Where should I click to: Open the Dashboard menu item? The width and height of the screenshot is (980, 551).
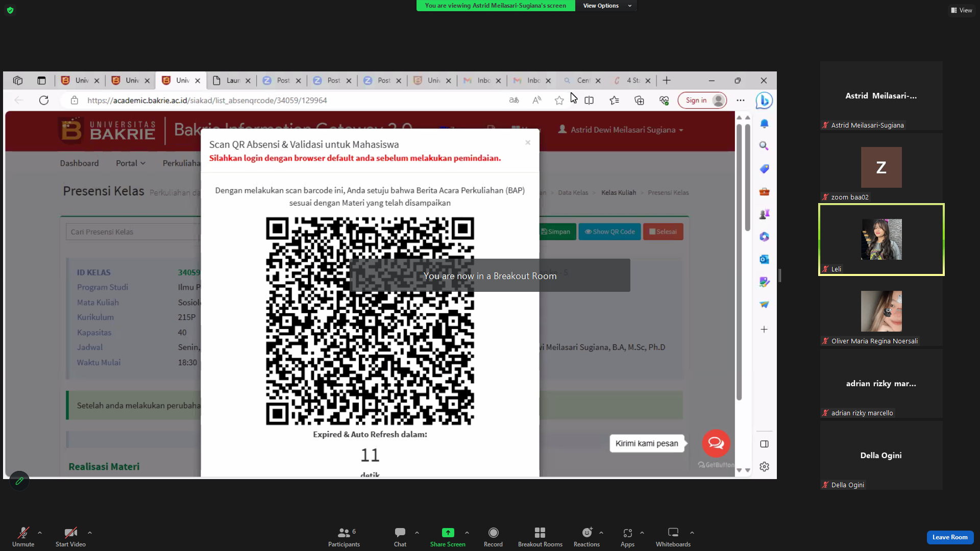79,163
